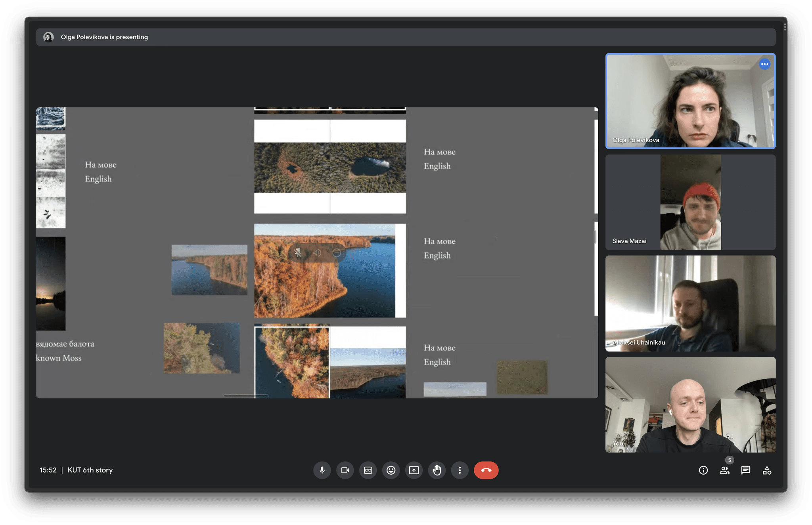The height and width of the screenshot is (525, 812).
Task: Select Slava Mazai's video tile
Action: pyautogui.click(x=690, y=202)
